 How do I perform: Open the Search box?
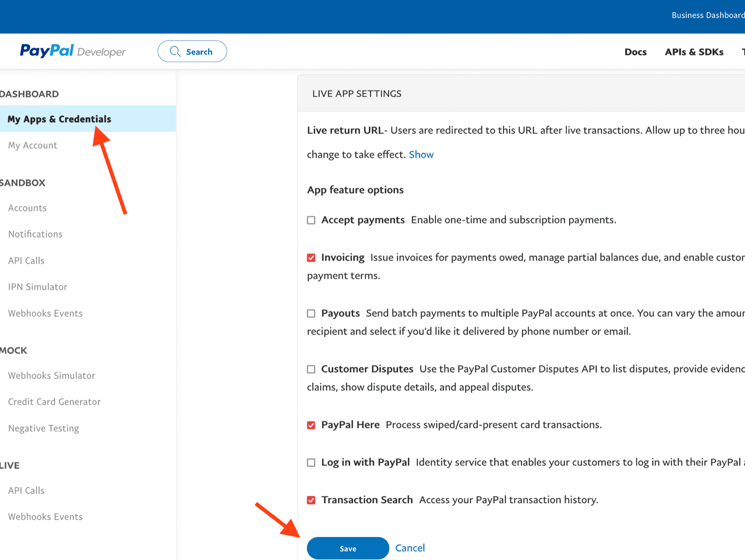click(192, 51)
